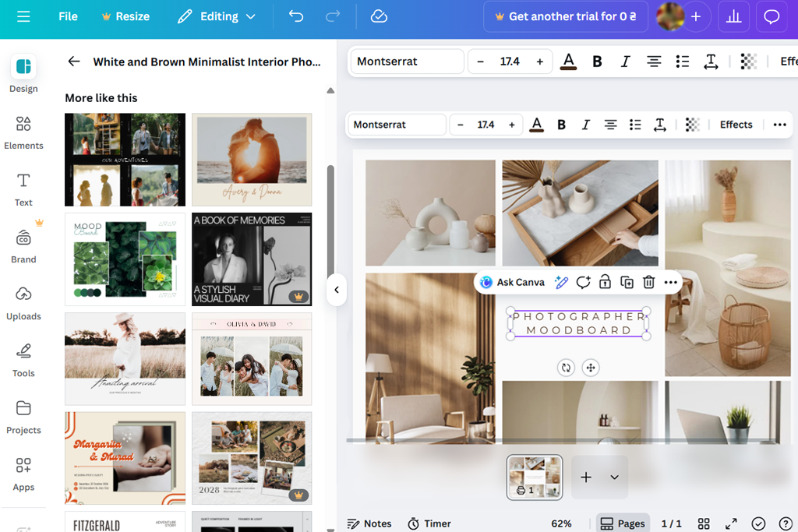Image resolution: width=798 pixels, height=532 pixels.
Task: Add collaborators with the plus icon
Action: tap(696, 16)
